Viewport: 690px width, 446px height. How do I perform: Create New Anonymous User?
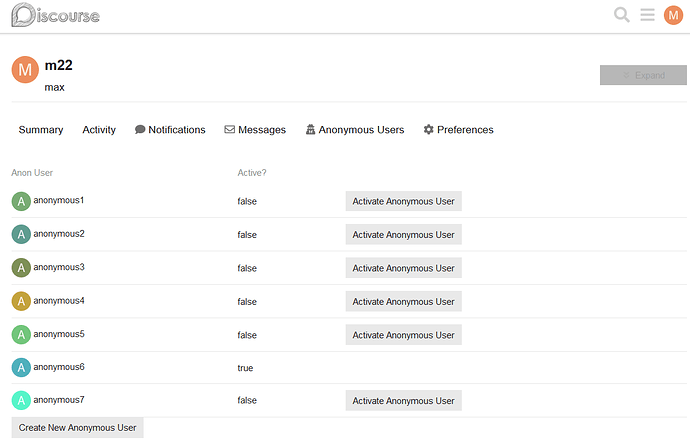[x=77, y=428]
